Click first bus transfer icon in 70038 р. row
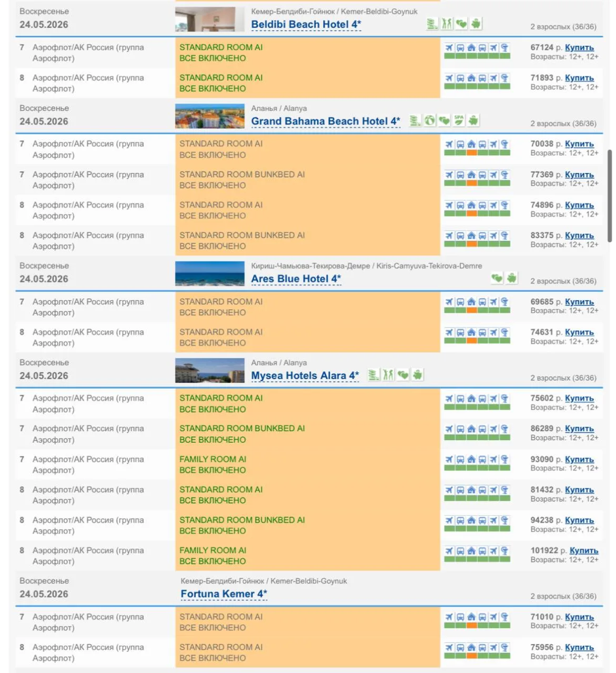 [460, 144]
